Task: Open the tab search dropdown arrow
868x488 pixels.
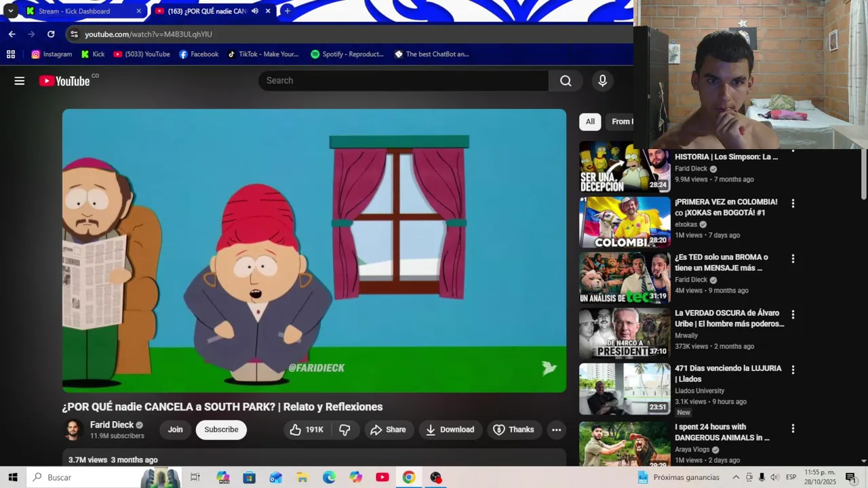Action: [10, 11]
